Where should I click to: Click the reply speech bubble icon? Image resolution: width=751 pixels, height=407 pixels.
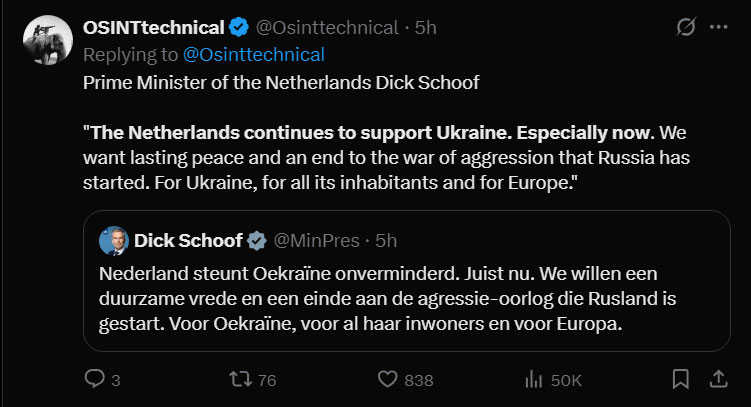95,380
